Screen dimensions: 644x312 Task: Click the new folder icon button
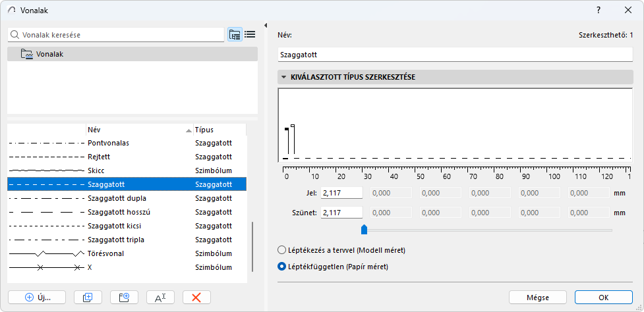click(124, 298)
